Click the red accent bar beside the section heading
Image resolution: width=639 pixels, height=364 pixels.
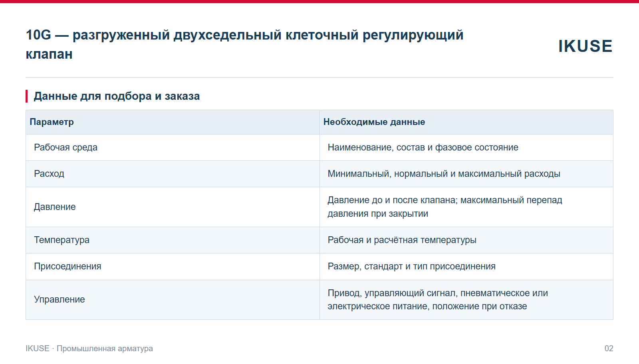(27, 96)
